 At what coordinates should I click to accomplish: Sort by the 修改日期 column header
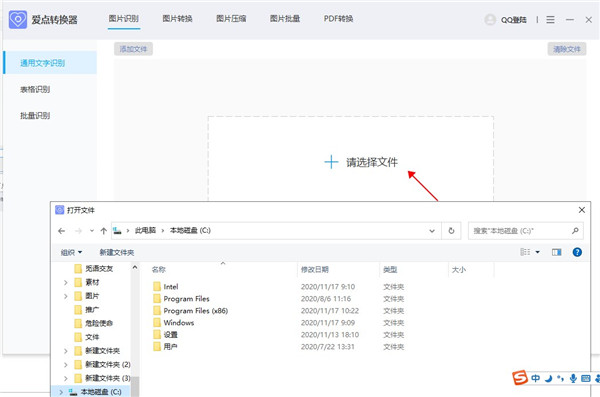(x=315, y=270)
